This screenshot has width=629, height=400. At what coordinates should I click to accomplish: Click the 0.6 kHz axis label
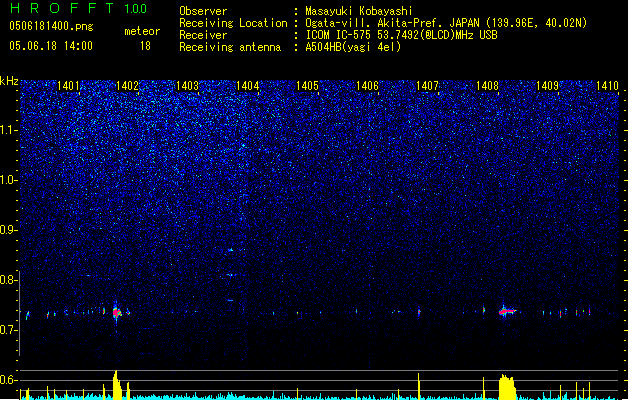coord(9,380)
